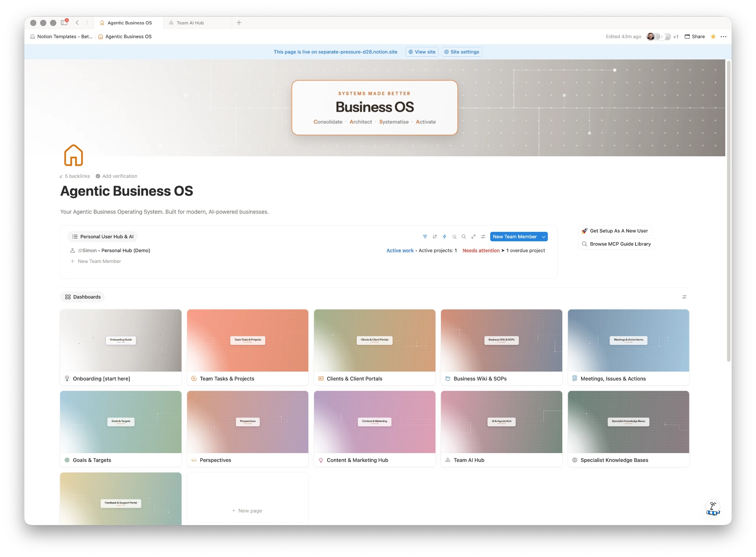
Task: Click the Active work label
Action: [400, 250]
